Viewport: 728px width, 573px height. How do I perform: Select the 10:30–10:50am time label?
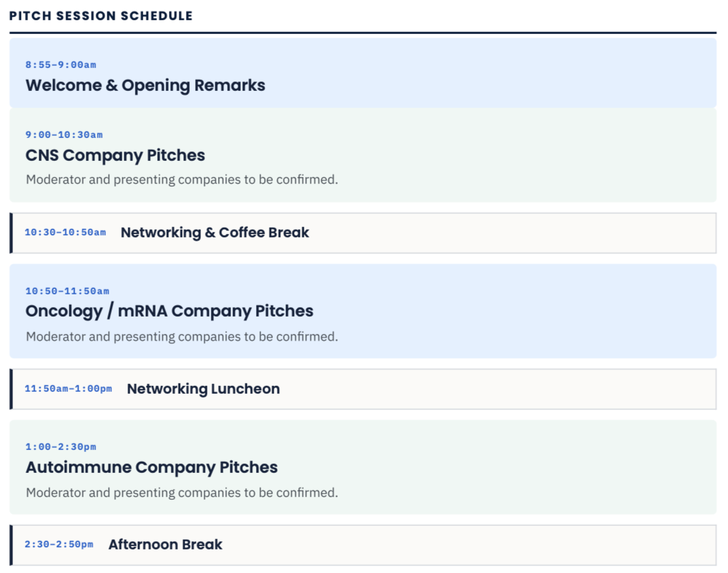(x=65, y=232)
